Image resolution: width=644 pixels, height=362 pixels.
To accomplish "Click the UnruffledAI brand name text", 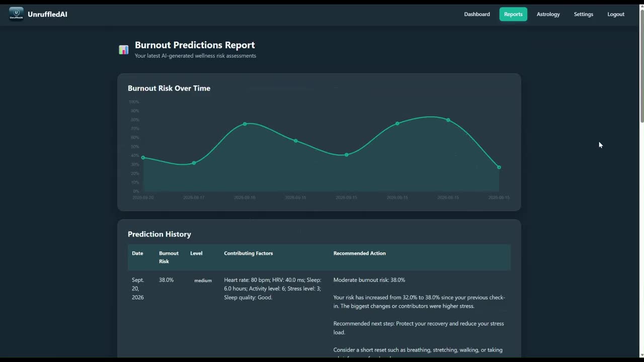I will [x=47, y=14].
